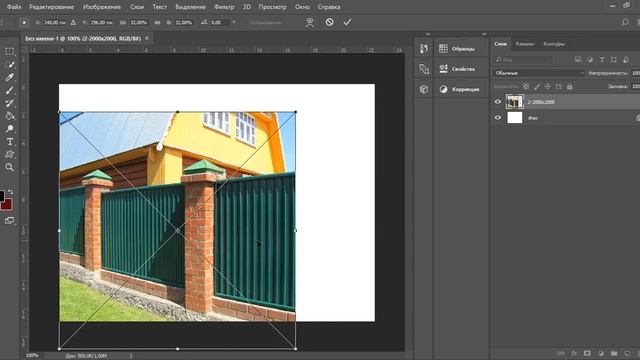Image resolution: width=640 pixels, height=360 pixels.
Task: Link layers icon at panel bottom
Action: click(x=561, y=353)
